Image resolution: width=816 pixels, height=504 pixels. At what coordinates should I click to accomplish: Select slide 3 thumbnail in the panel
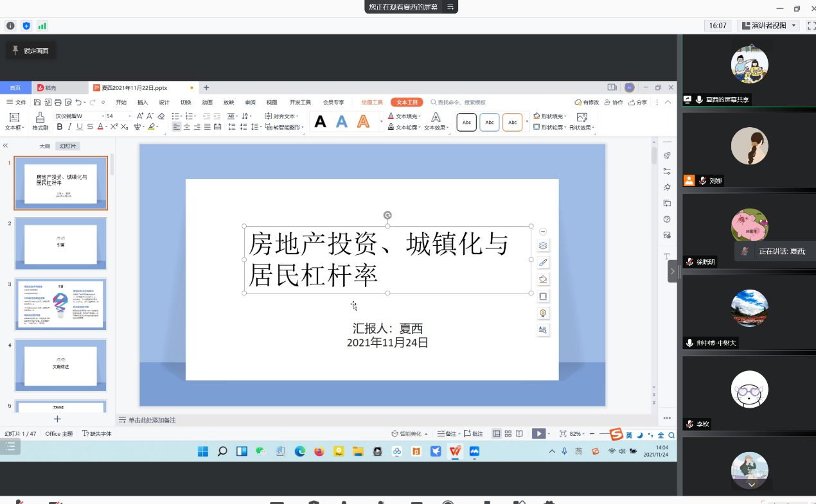click(60, 304)
